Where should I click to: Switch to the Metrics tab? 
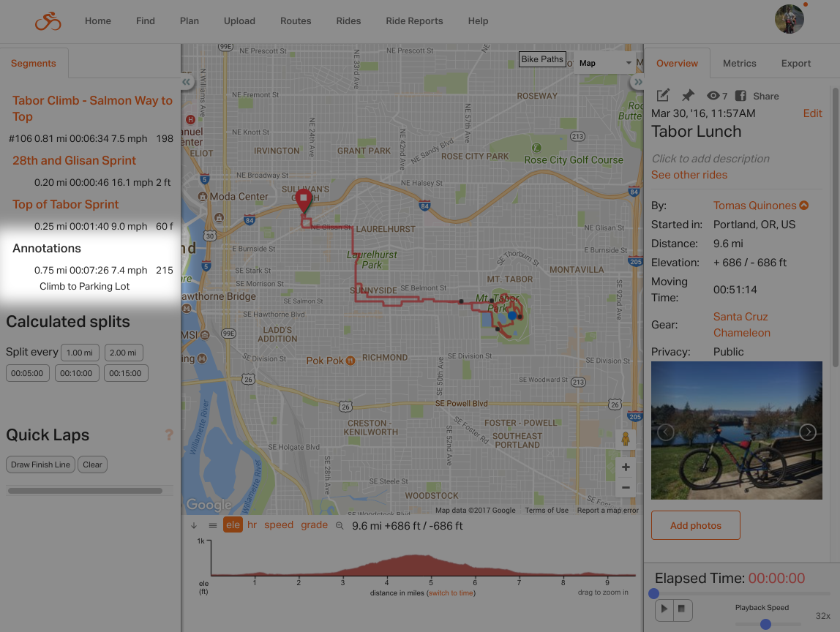click(x=739, y=63)
